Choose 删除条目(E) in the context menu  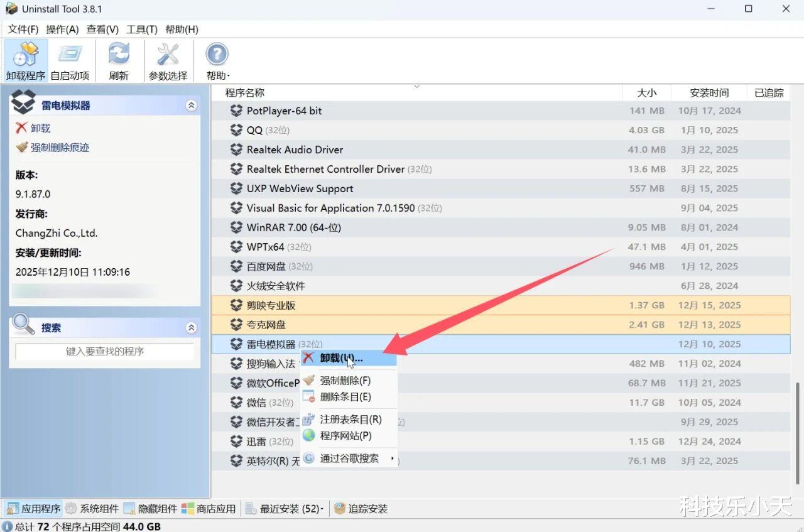coord(349,397)
